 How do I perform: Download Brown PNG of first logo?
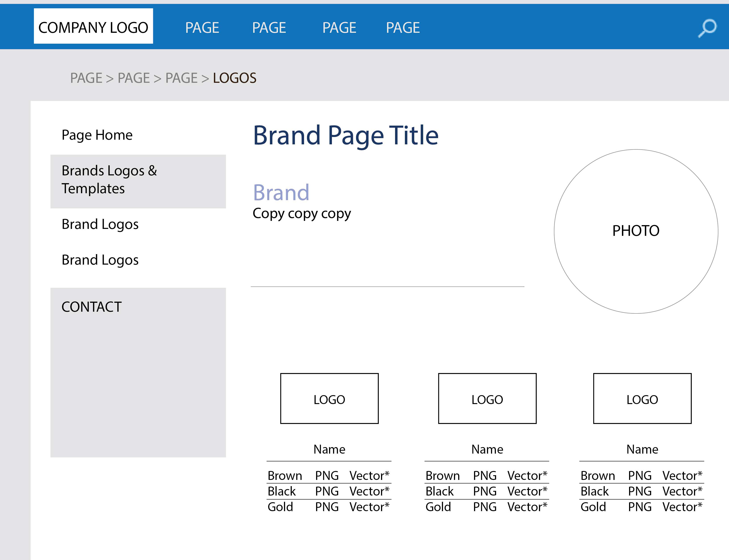point(327,476)
